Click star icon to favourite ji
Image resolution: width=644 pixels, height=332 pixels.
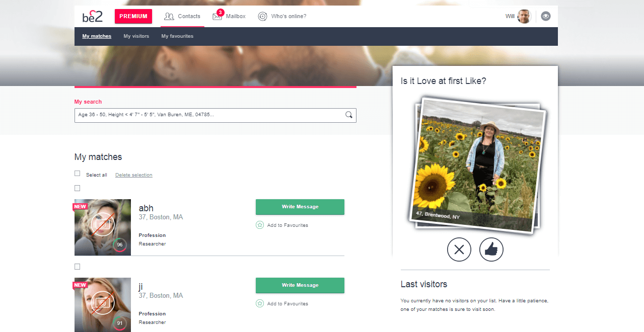(260, 303)
